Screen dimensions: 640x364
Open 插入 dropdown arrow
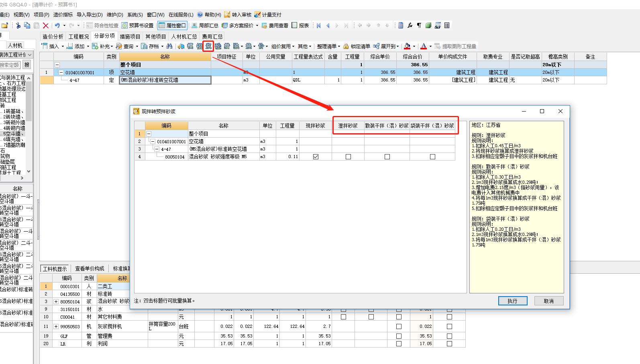pos(63,47)
